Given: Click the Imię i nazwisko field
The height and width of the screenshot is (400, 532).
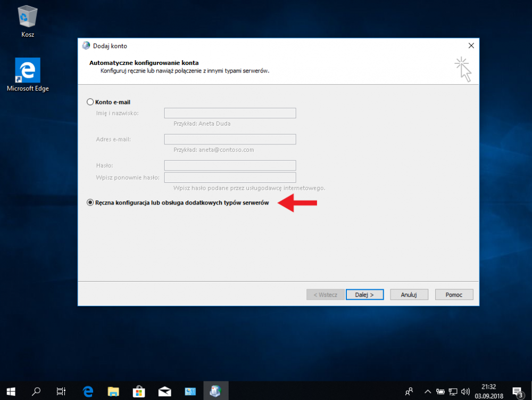Looking at the screenshot, I should click(230, 113).
